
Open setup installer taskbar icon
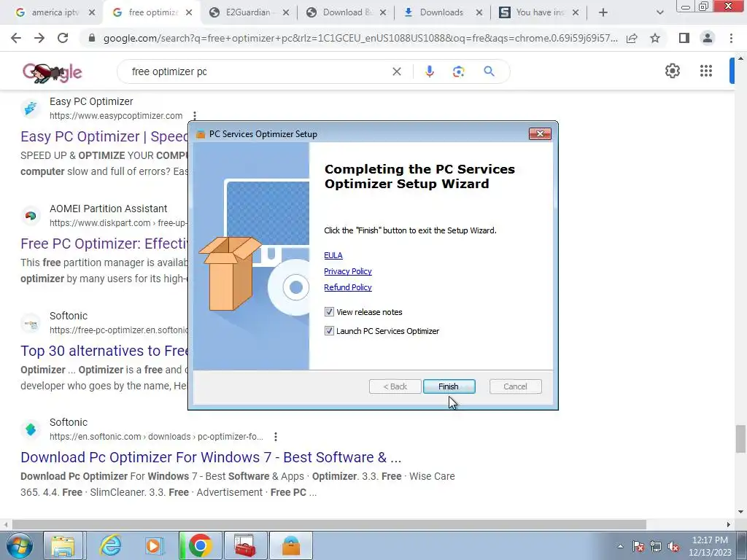coord(291,545)
